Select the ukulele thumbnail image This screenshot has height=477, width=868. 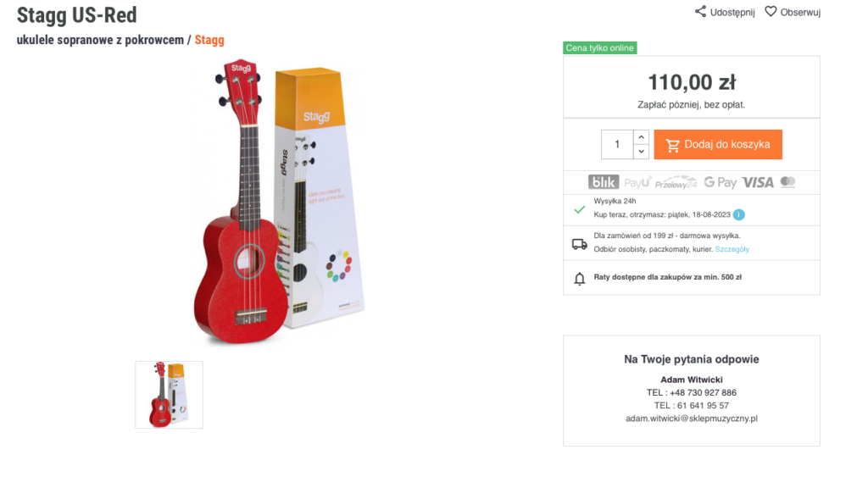(x=169, y=394)
